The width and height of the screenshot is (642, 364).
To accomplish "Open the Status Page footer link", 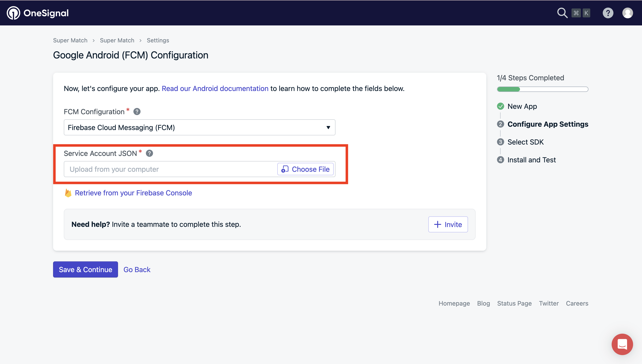I will pos(514,303).
